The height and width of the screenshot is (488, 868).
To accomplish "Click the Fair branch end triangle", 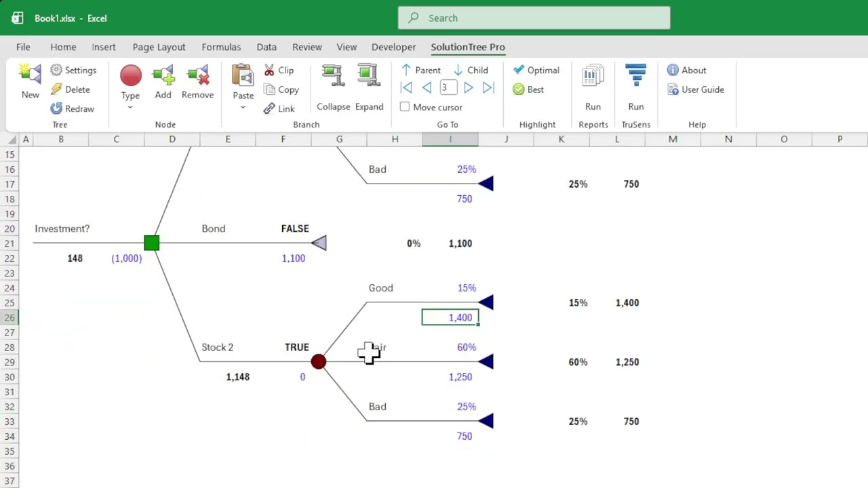I will pyautogui.click(x=486, y=361).
